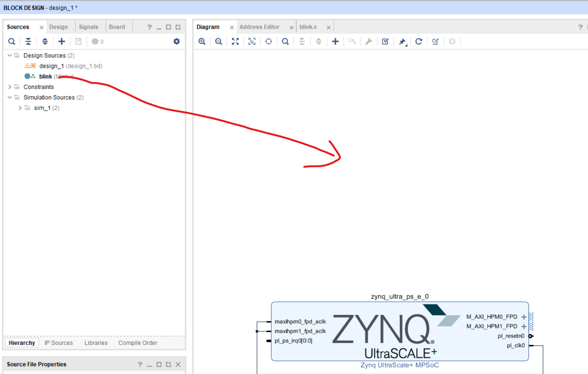Switch to the IP Sources view

(59, 343)
